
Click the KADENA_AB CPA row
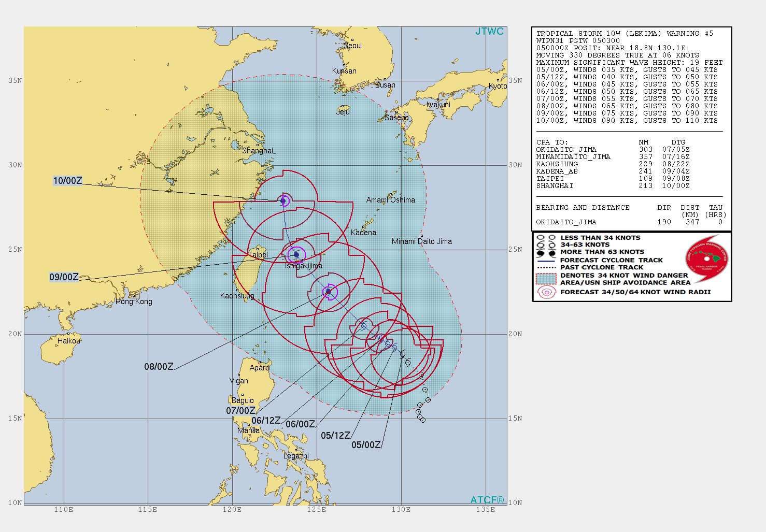613,171
